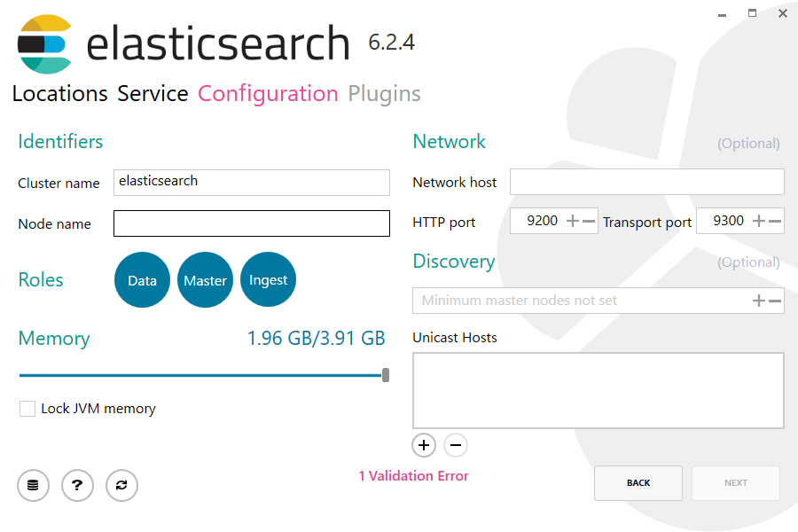Click the memory value 1.96 GB/3.91 GB

tap(316, 339)
